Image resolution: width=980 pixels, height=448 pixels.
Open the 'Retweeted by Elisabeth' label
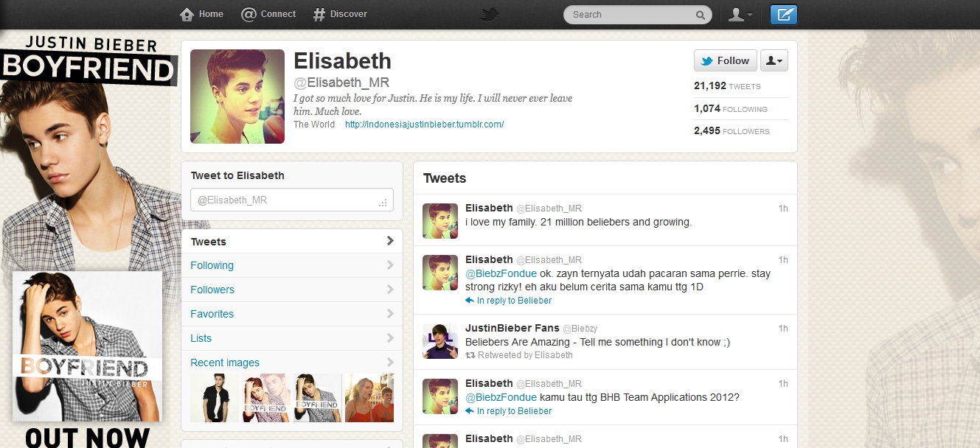[525, 355]
